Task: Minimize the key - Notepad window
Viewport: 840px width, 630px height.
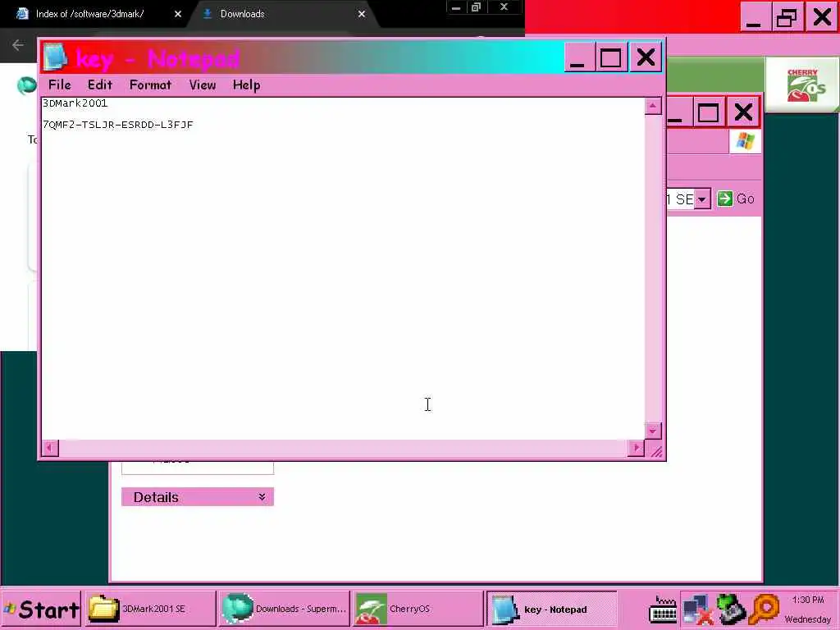Action: pyautogui.click(x=578, y=57)
